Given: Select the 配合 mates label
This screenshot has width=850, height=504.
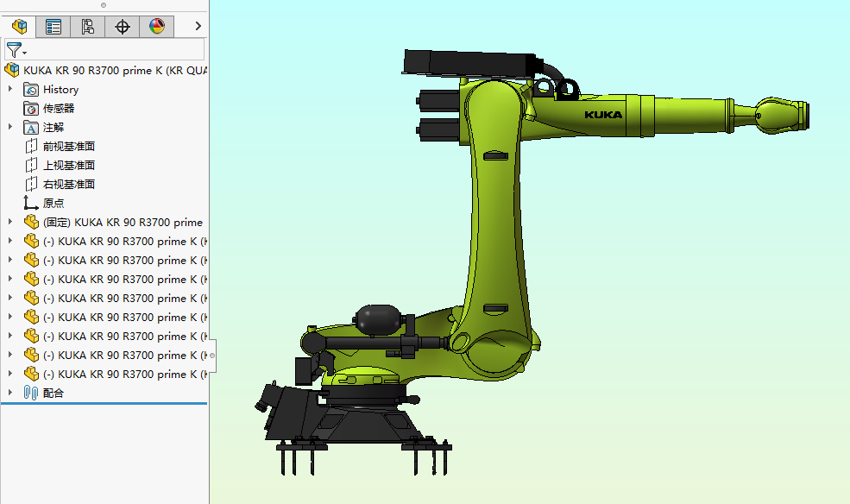Looking at the screenshot, I should pyautogui.click(x=54, y=393).
